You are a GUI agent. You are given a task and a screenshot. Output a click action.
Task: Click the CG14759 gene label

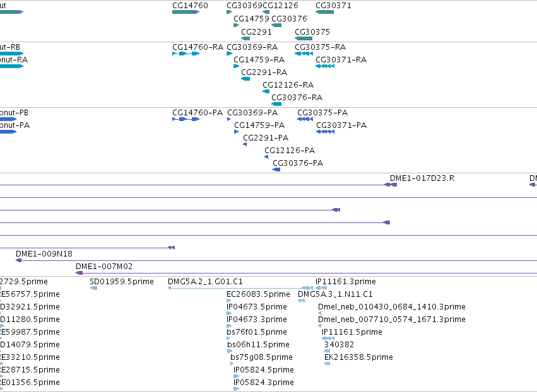251,18
